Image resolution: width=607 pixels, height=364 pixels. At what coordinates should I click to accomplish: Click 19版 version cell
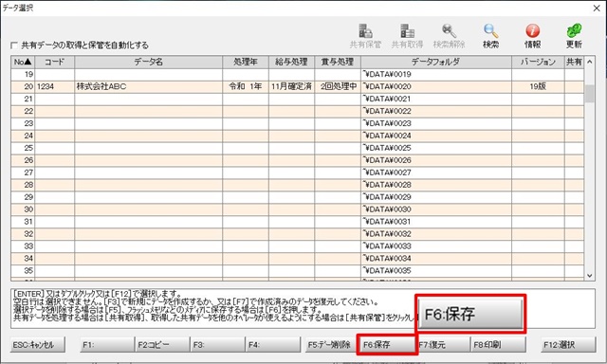(538, 86)
